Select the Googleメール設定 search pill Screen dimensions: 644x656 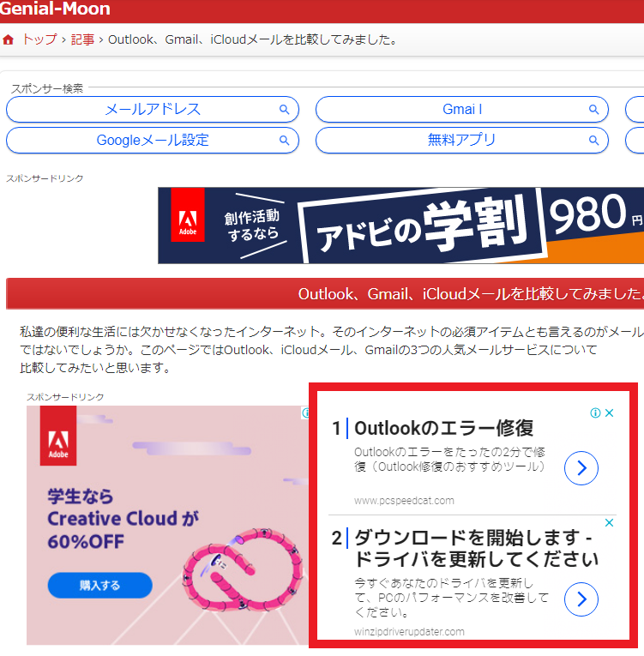tap(153, 140)
